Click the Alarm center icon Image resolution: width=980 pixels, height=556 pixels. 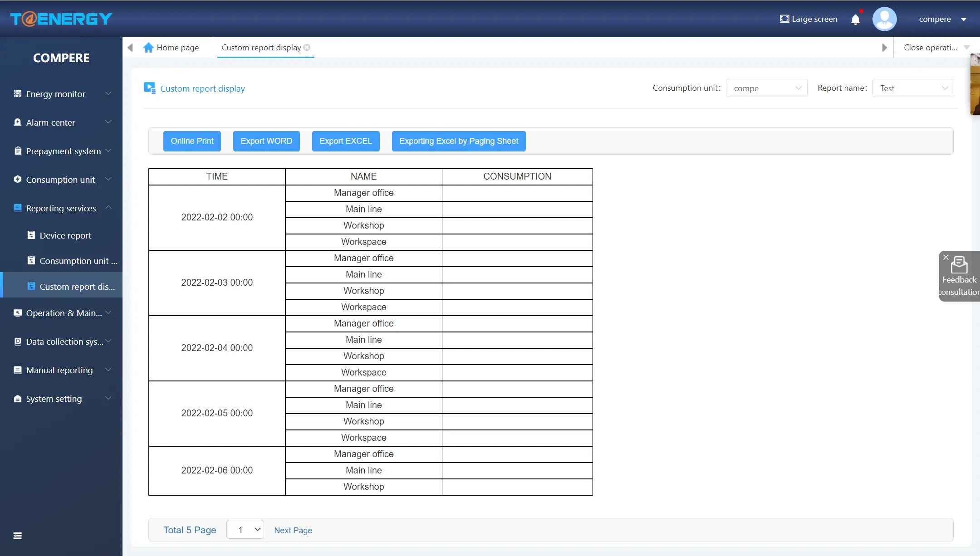[x=17, y=122]
